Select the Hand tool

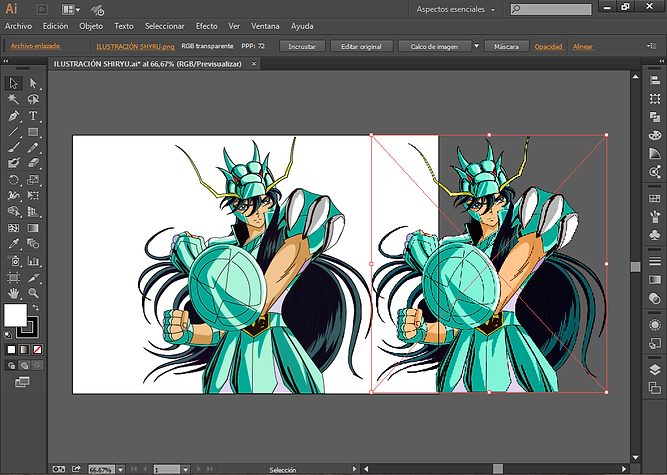pyautogui.click(x=14, y=293)
